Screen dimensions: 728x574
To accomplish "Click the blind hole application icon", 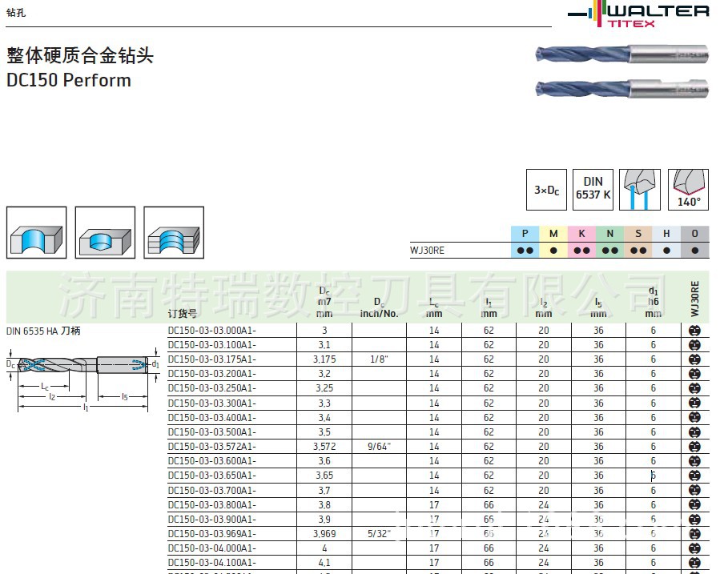I will pyautogui.click(x=106, y=232).
